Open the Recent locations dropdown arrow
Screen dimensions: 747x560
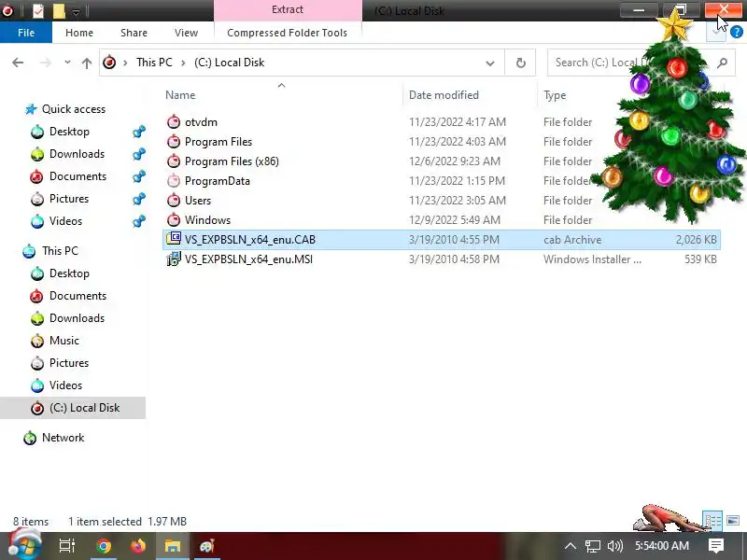pos(67,63)
